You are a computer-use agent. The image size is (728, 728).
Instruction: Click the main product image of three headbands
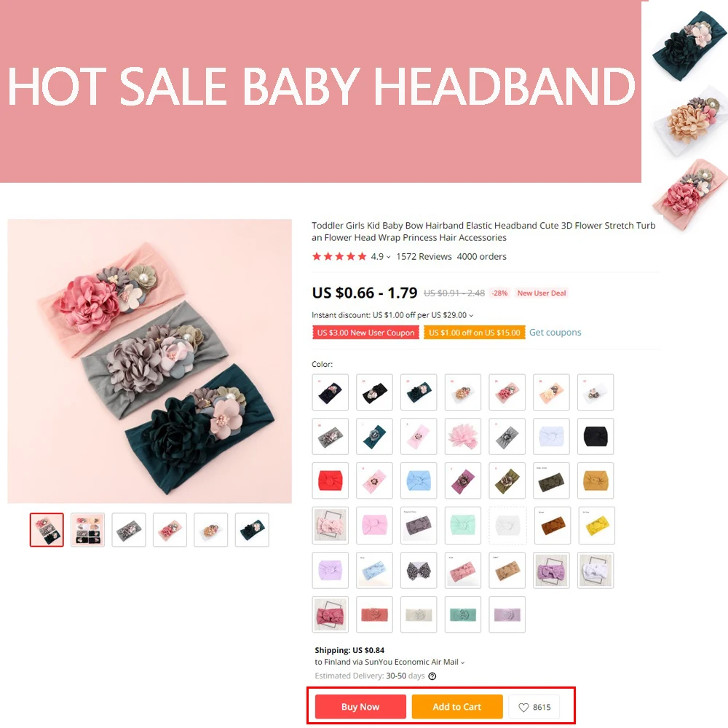(x=149, y=361)
